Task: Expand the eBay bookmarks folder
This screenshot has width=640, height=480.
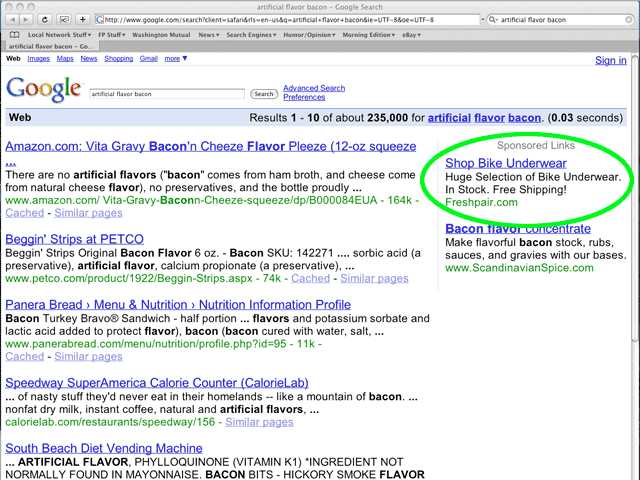Action: (411, 35)
